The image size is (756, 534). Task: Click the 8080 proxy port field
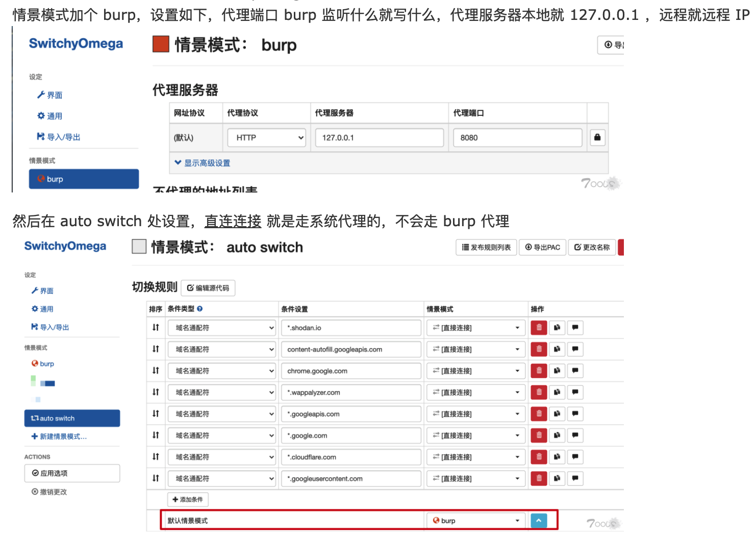[x=518, y=138]
